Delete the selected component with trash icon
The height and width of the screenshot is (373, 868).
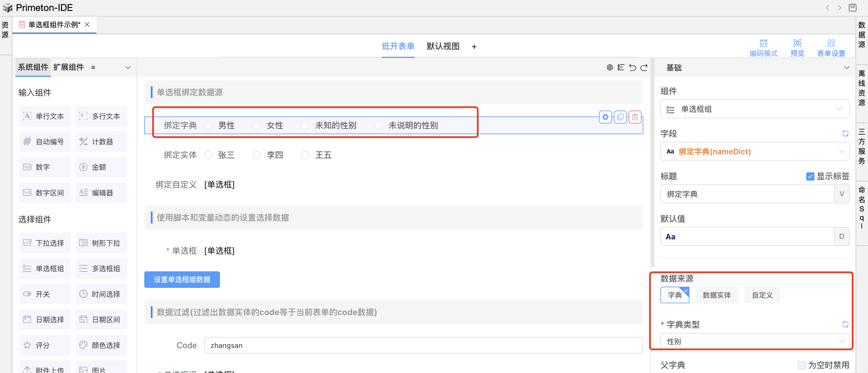click(x=635, y=117)
